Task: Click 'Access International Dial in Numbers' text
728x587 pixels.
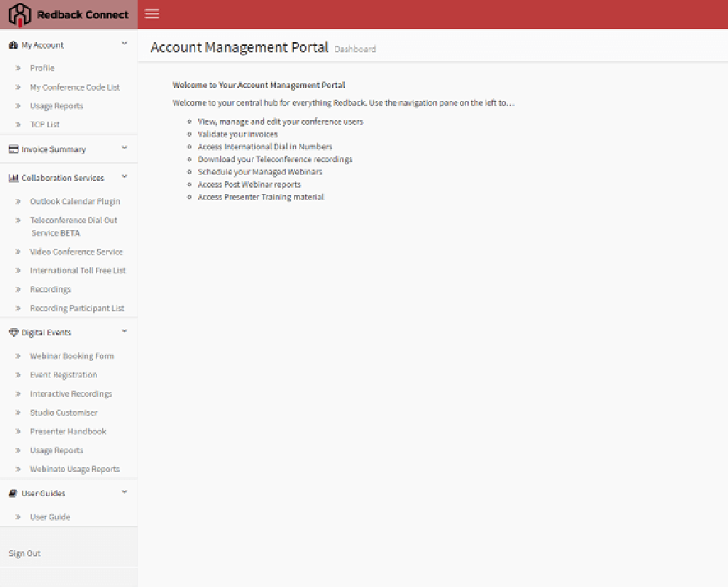Action: 265,147
